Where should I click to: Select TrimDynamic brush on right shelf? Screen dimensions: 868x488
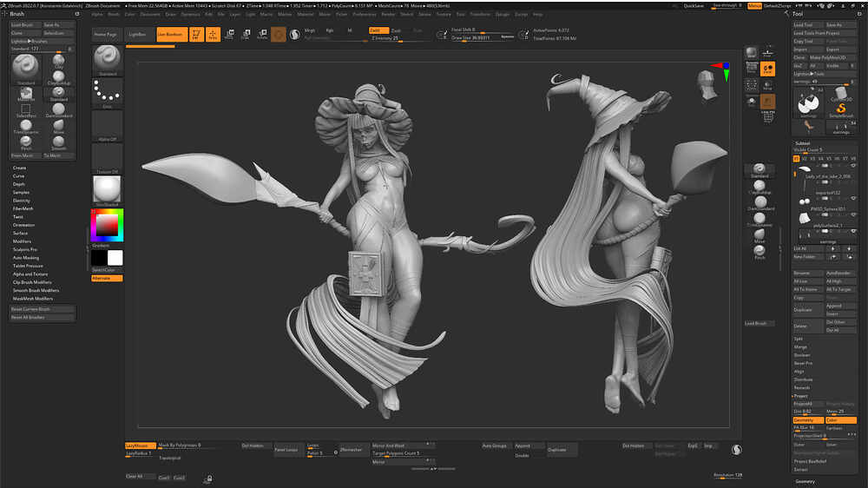[760, 220]
